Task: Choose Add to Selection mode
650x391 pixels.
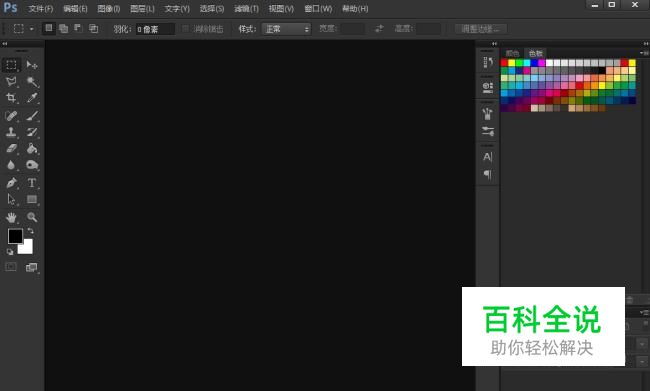Action: pos(63,28)
